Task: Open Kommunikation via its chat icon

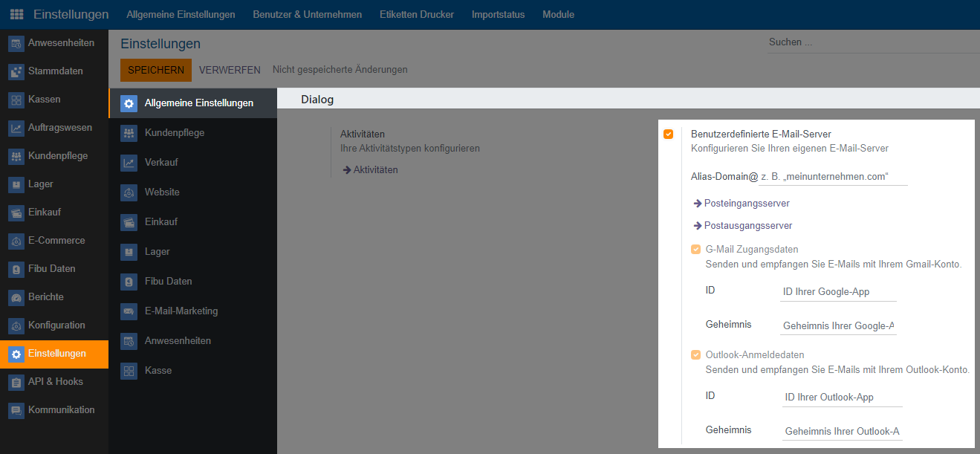Action: [x=16, y=411]
